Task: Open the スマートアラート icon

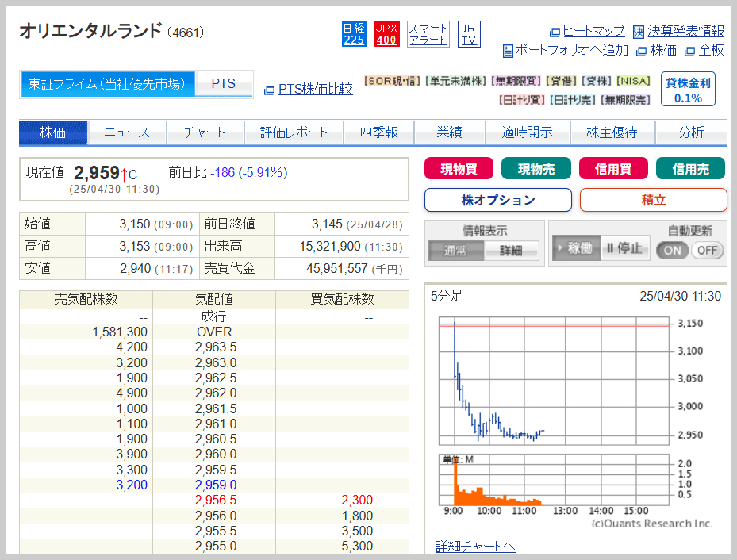Action: point(428,34)
